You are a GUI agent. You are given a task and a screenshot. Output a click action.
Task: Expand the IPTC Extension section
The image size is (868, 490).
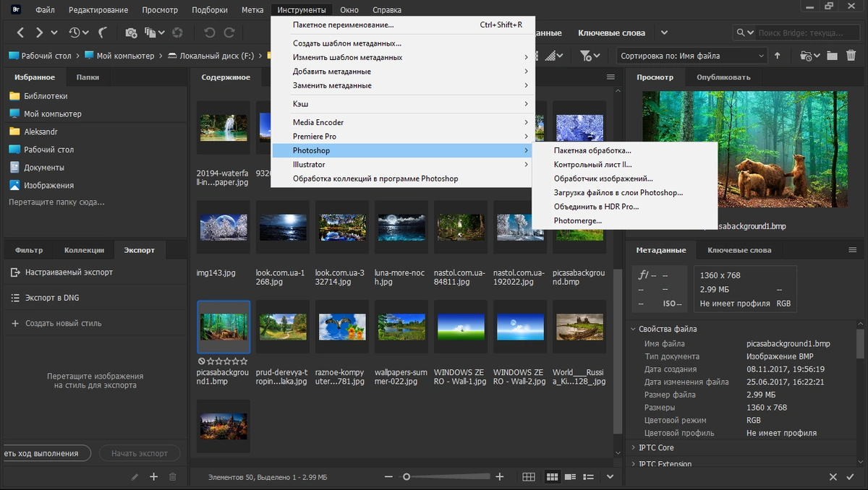click(634, 464)
